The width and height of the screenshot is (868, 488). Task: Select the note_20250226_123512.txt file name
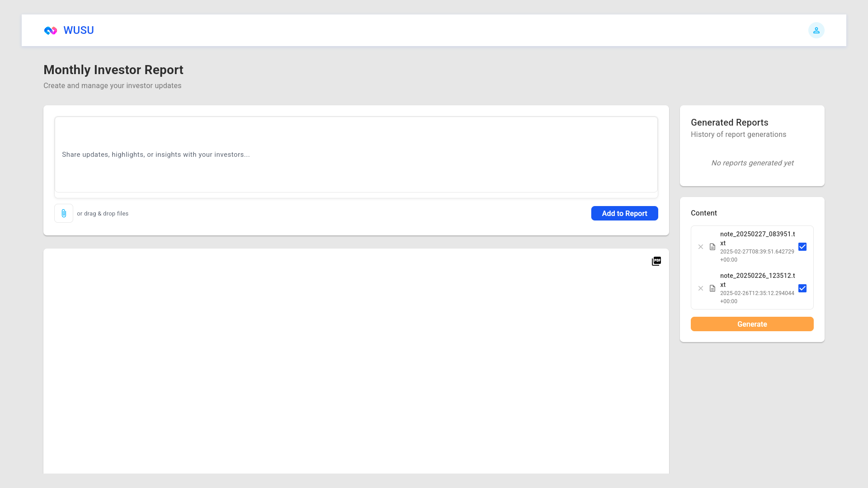757,280
